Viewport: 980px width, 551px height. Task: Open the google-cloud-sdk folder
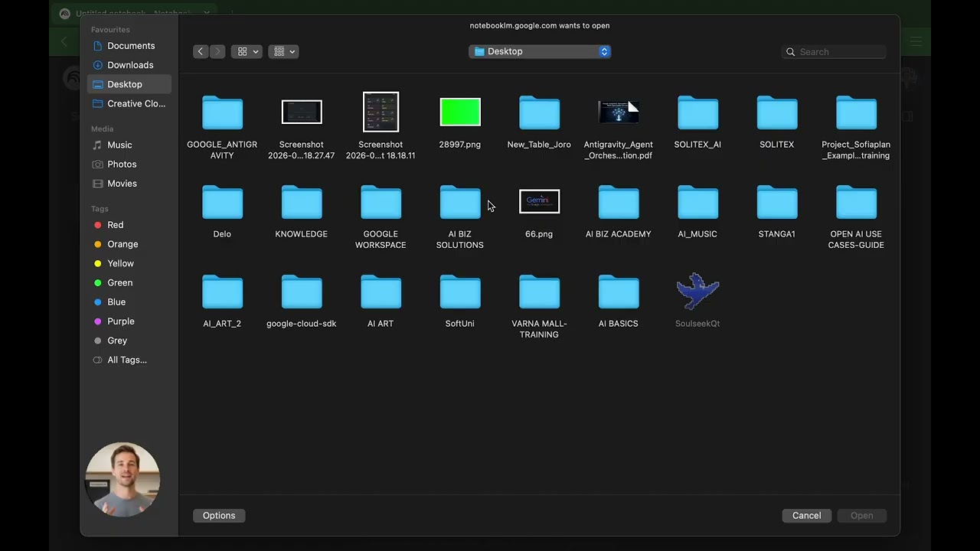click(302, 292)
